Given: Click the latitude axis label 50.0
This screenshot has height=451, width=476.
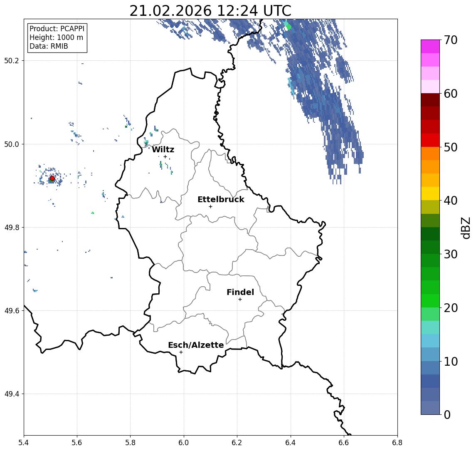Looking at the screenshot, I should point(11,144).
